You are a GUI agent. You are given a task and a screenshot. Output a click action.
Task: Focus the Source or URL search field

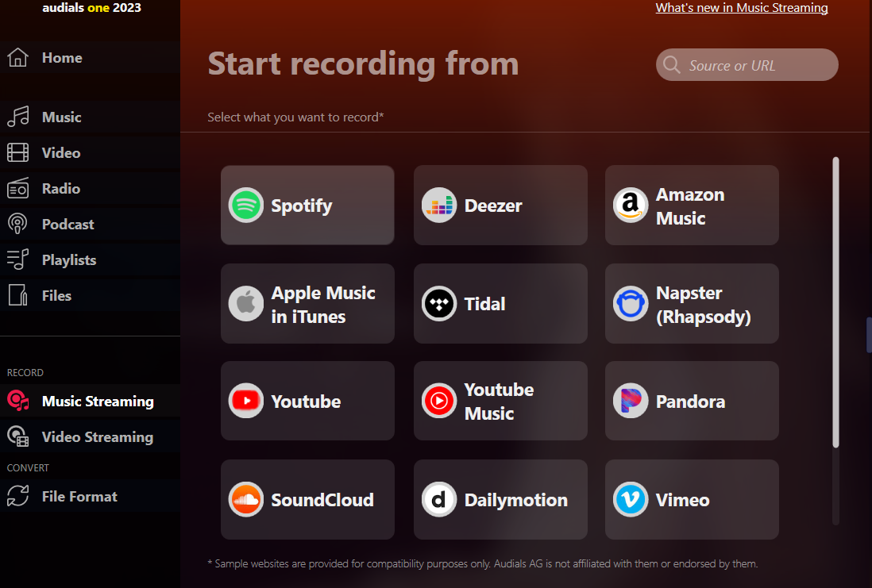pos(747,64)
